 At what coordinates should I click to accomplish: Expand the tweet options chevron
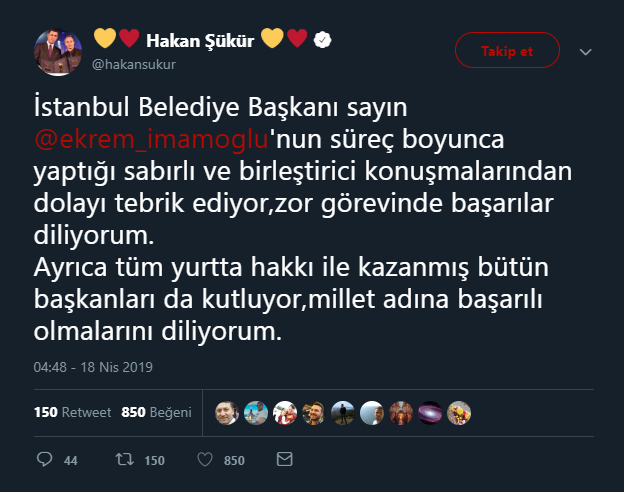[x=587, y=52]
